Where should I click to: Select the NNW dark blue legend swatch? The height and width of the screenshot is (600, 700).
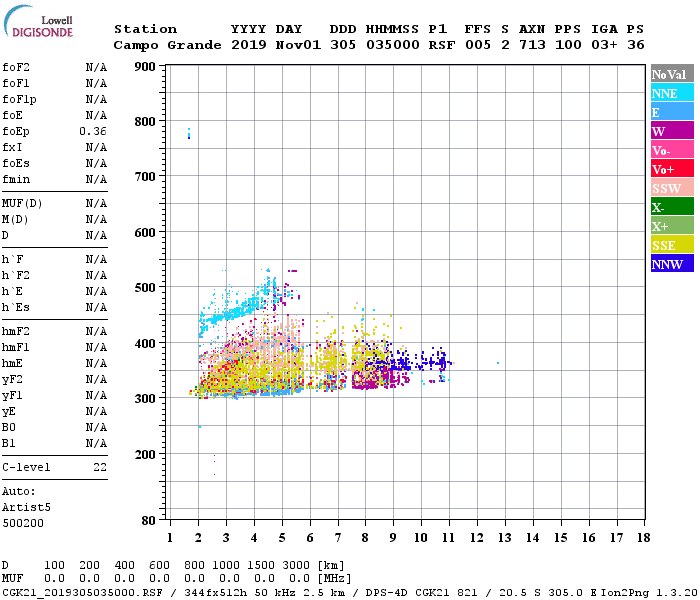[x=672, y=263]
